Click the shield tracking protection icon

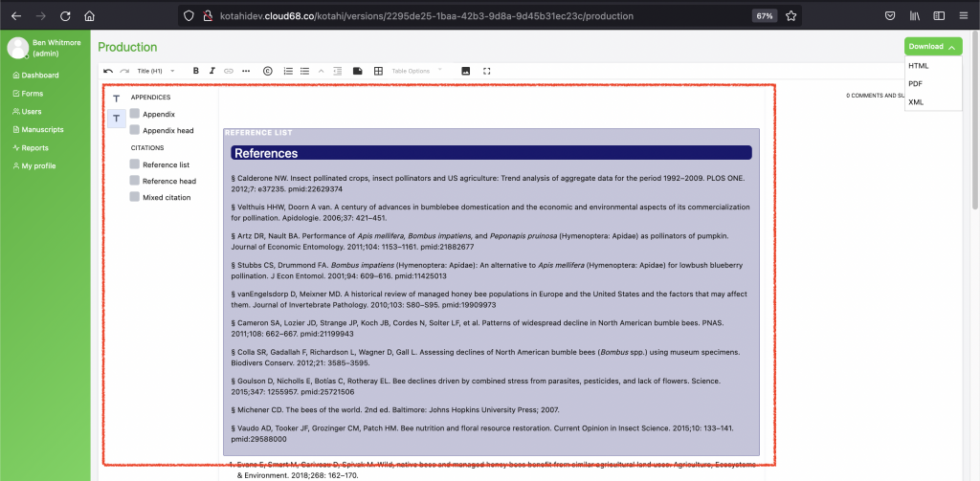click(189, 15)
